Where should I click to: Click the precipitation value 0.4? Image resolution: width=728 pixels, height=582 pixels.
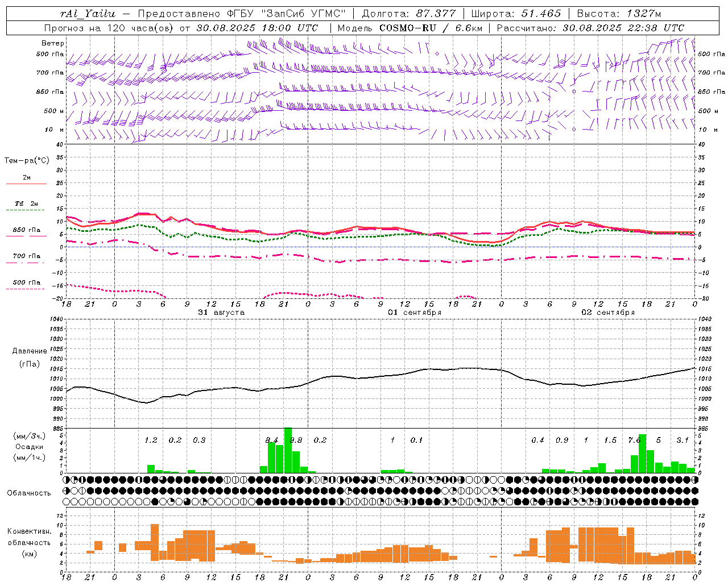pos(537,440)
